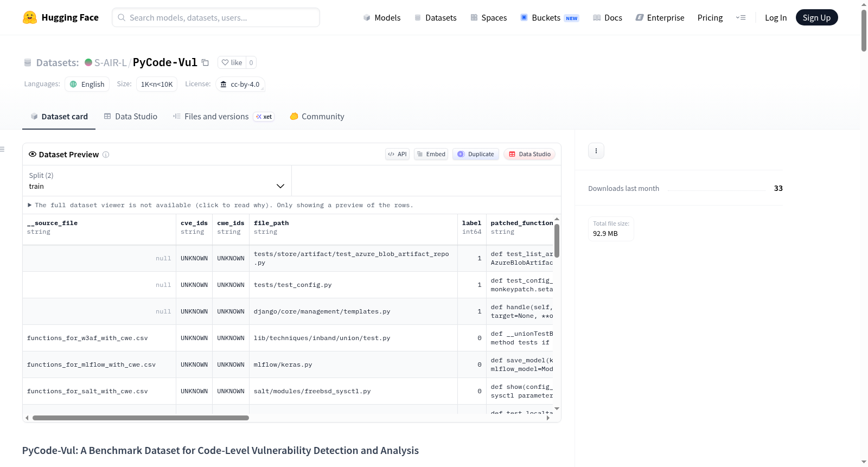The height and width of the screenshot is (467, 868).
Task: Click the API button in Dataset Preview
Action: coord(397,154)
